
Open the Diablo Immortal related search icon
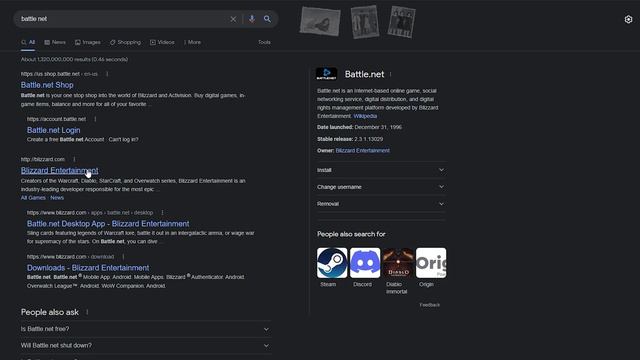click(x=398, y=263)
